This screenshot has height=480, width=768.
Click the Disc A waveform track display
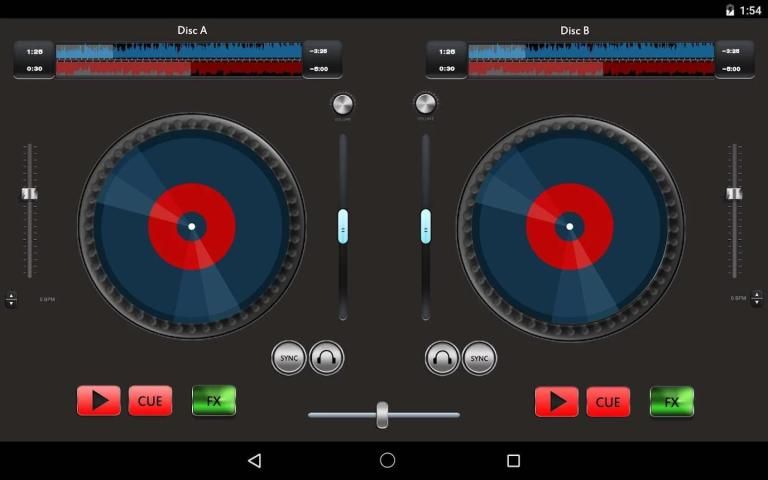pos(179,59)
